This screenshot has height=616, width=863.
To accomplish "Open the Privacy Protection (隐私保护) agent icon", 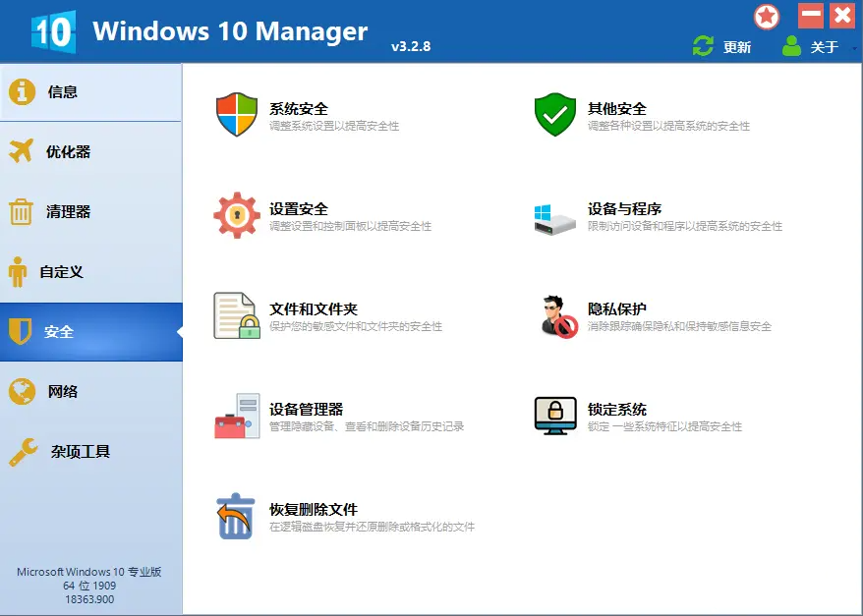I will (556, 317).
